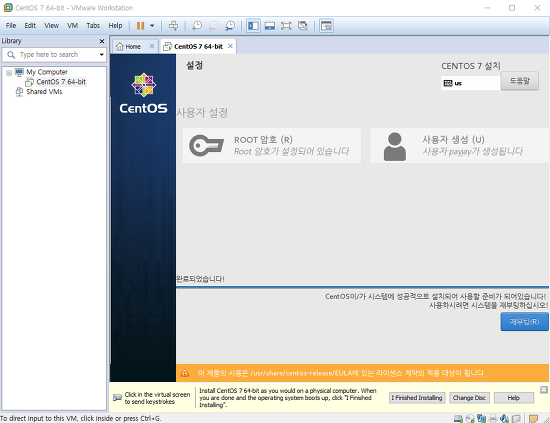Open the ROOT 암호 setting

[272, 146]
